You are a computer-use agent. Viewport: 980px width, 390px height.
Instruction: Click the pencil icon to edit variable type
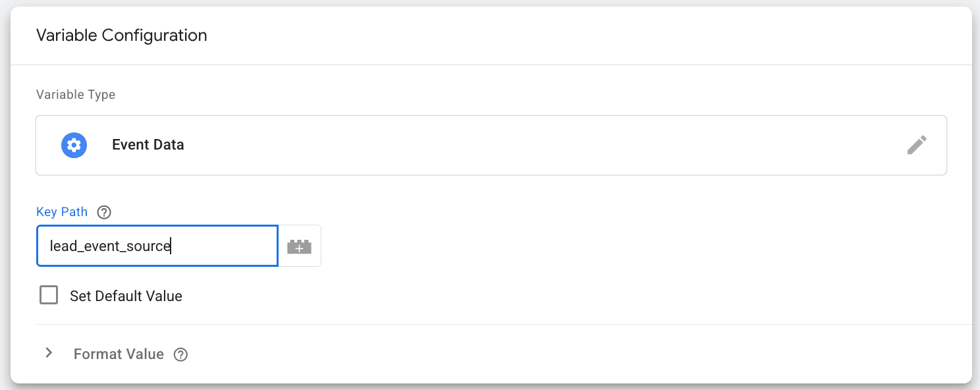coord(916,145)
